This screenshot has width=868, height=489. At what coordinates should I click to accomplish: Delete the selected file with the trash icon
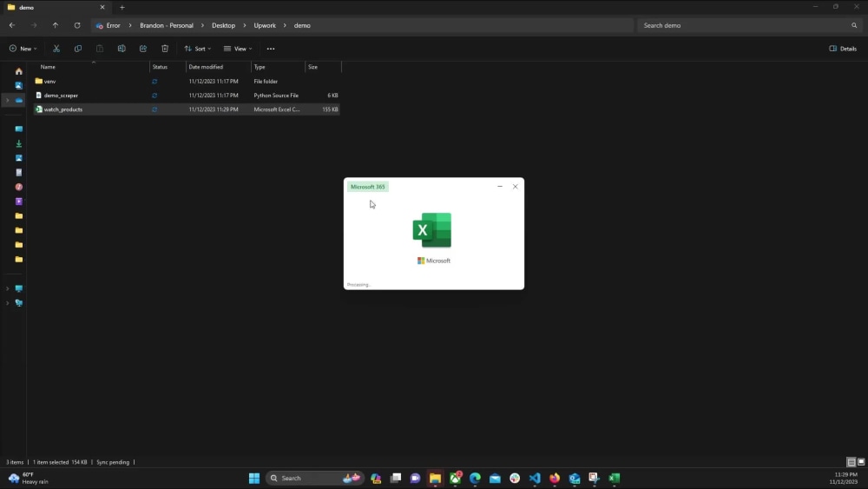[165, 49]
